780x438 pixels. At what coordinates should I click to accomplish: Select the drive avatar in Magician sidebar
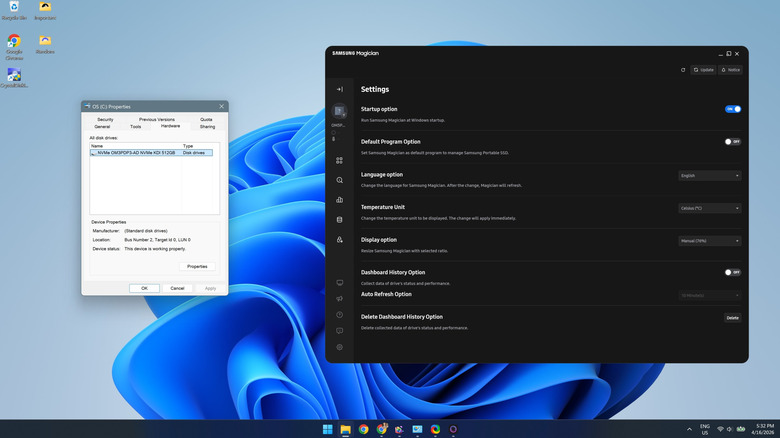339,110
